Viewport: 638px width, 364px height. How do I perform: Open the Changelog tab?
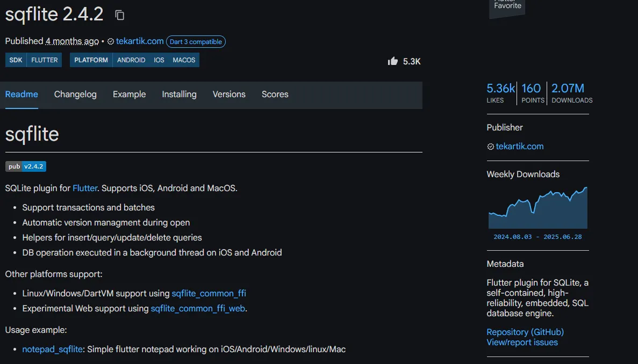[75, 94]
